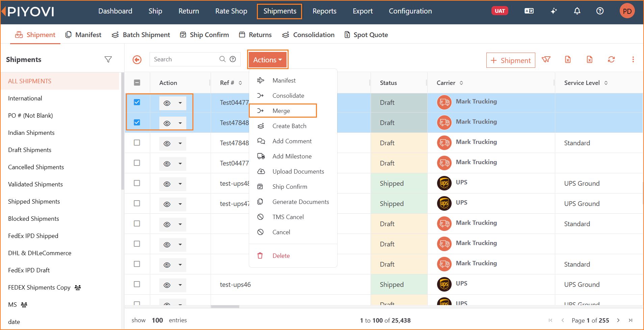644x330 pixels.
Task: Check the first UPS Ground Shipped row checkbox
Action: click(x=137, y=183)
